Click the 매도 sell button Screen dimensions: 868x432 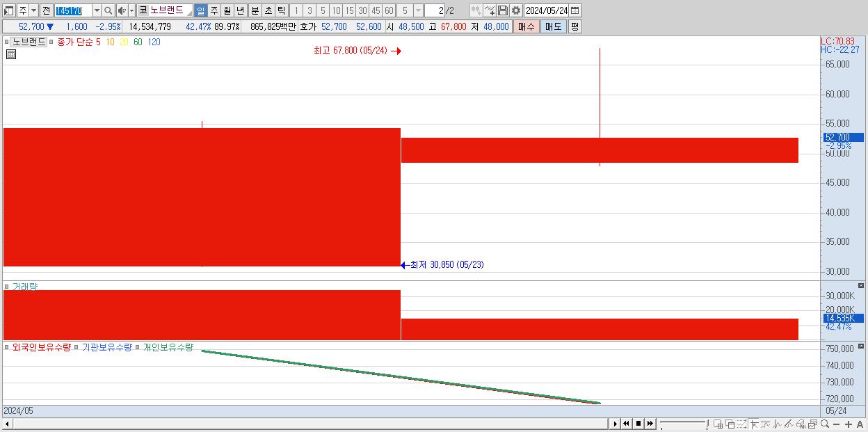click(x=553, y=26)
